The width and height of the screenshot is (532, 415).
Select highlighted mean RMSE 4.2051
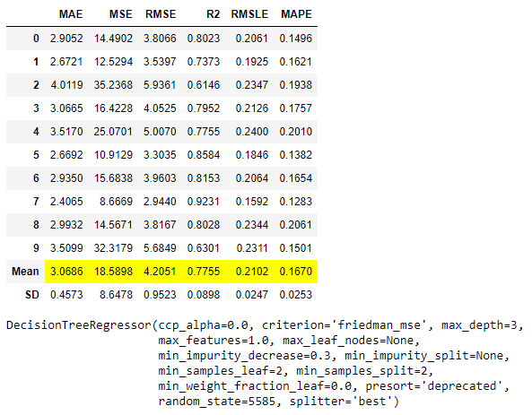click(x=160, y=272)
